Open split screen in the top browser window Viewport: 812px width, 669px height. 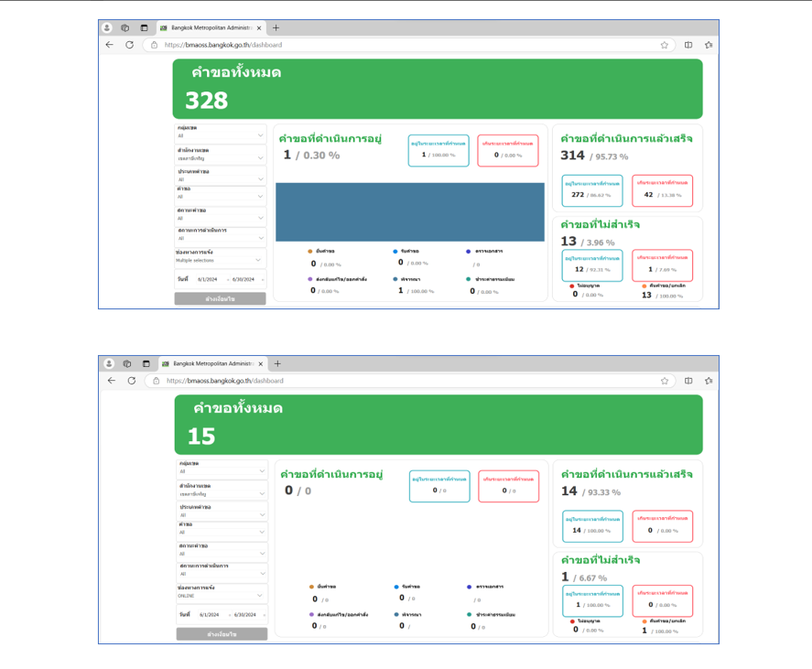(x=688, y=45)
